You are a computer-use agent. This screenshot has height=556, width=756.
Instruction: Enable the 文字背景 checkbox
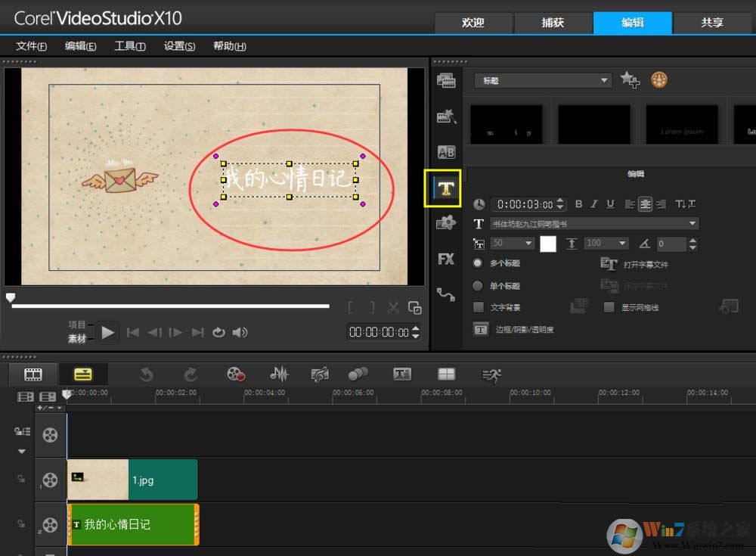tap(478, 307)
